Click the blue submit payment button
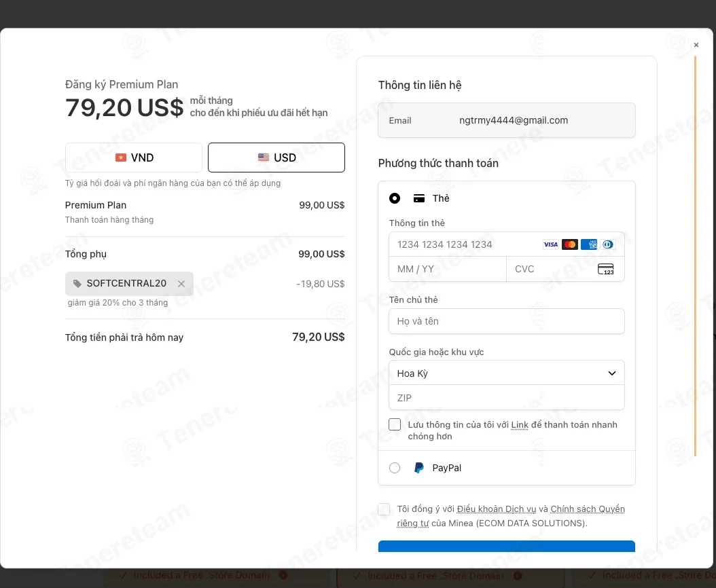 pos(506,547)
